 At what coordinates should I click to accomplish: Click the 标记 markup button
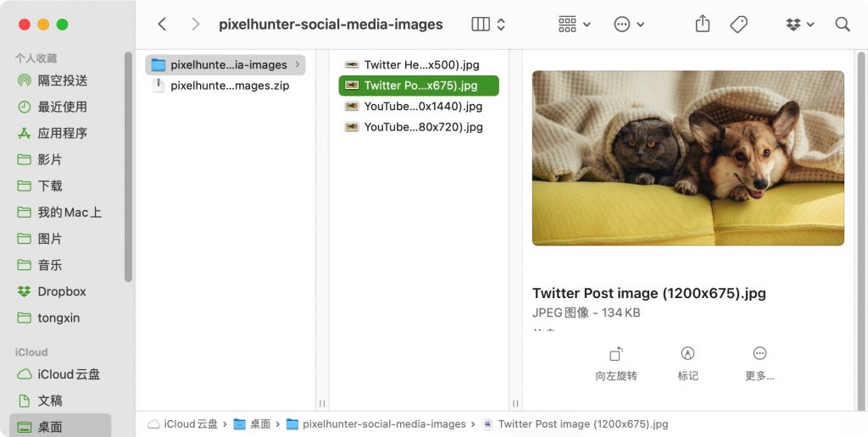[x=687, y=364]
